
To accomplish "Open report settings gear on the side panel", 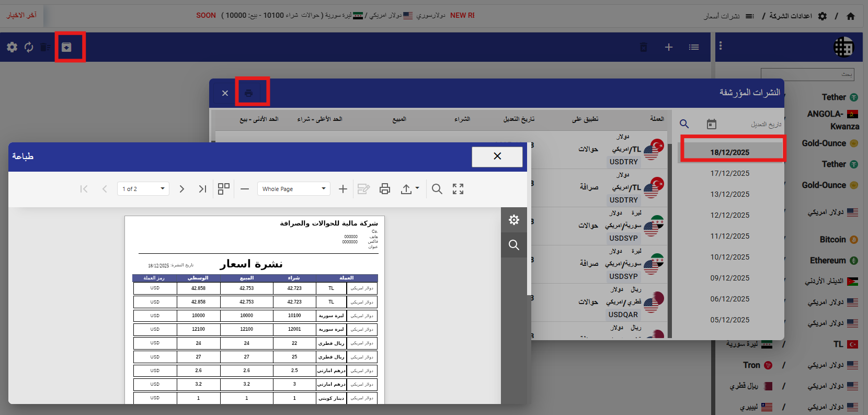I will point(514,220).
